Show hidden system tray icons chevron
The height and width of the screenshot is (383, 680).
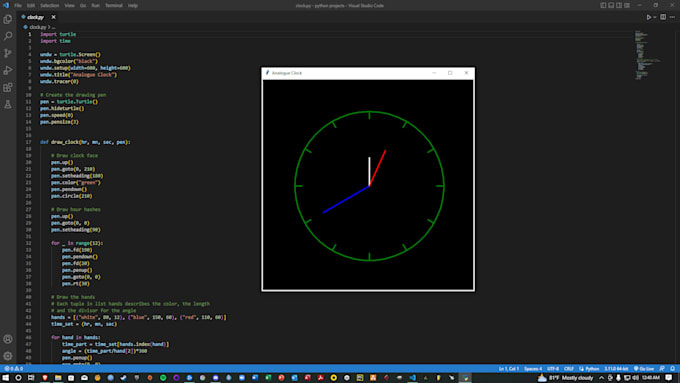coord(602,378)
